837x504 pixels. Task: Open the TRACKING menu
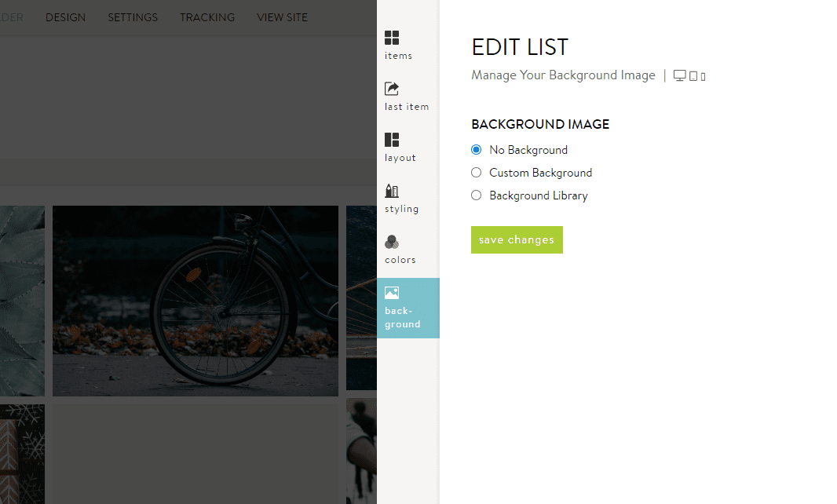(x=207, y=16)
